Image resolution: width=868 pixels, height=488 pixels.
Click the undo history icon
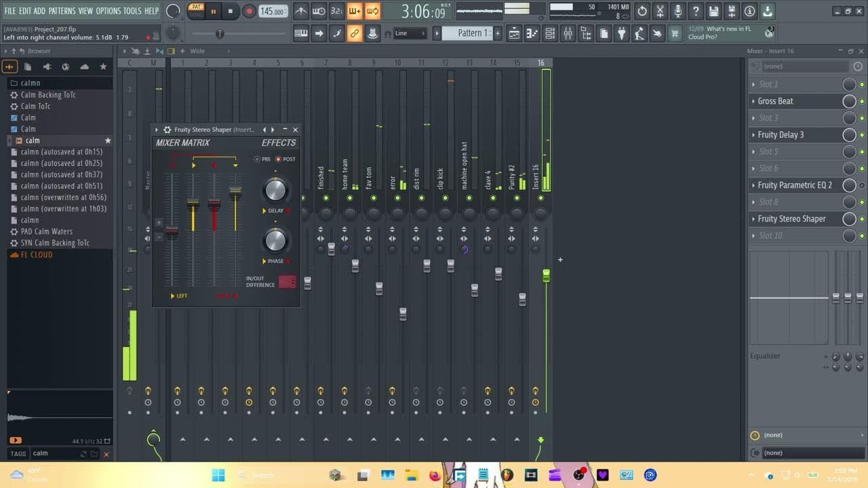(x=642, y=11)
